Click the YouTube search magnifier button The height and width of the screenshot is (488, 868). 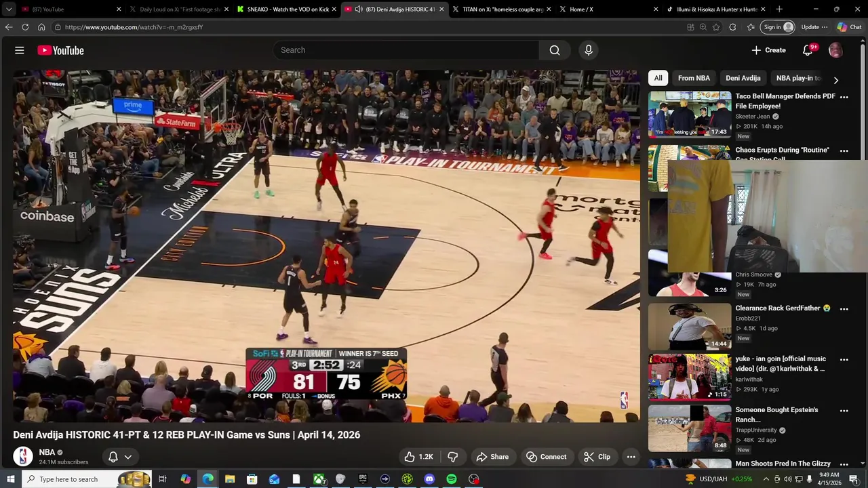tap(555, 50)
